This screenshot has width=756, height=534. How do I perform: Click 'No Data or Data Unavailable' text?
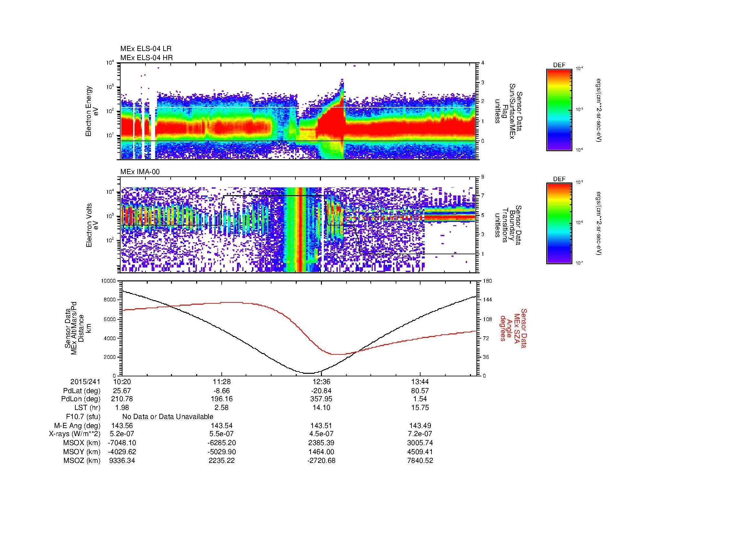coord(168,416)
